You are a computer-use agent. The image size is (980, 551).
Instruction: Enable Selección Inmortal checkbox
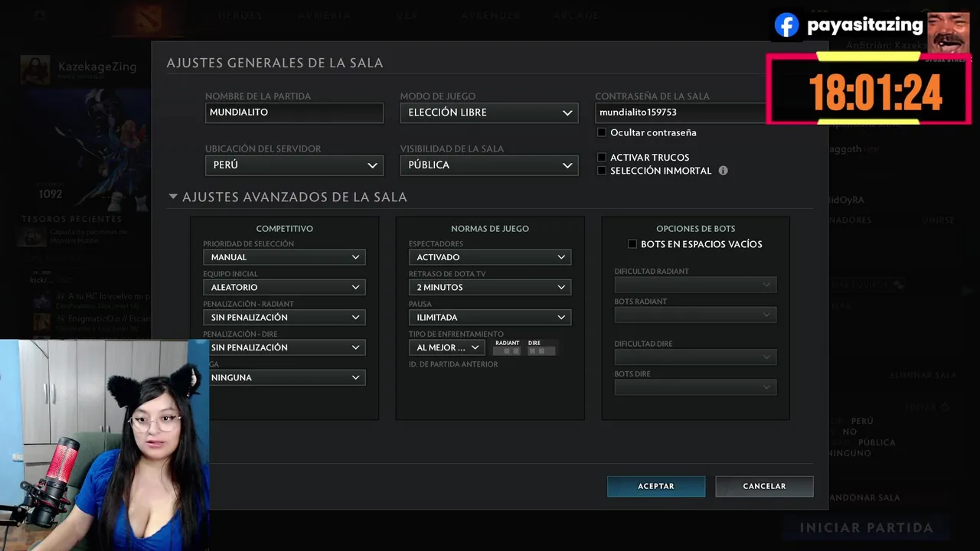click(x=602, y=171)
